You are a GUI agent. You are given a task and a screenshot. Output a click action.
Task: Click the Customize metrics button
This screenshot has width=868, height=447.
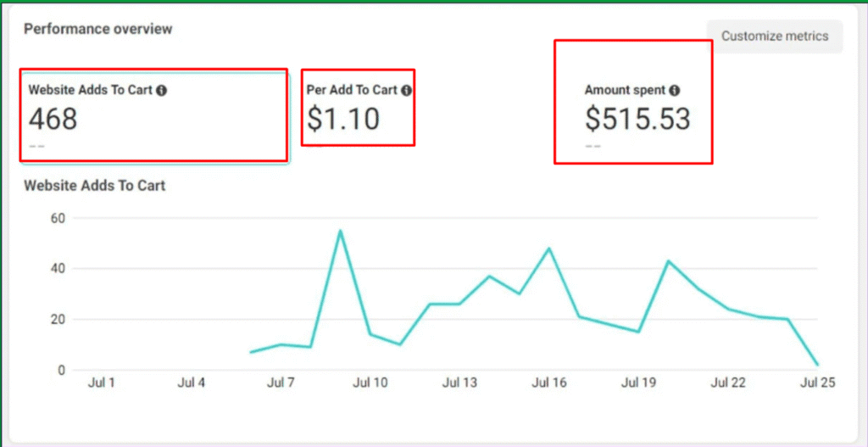775,36
